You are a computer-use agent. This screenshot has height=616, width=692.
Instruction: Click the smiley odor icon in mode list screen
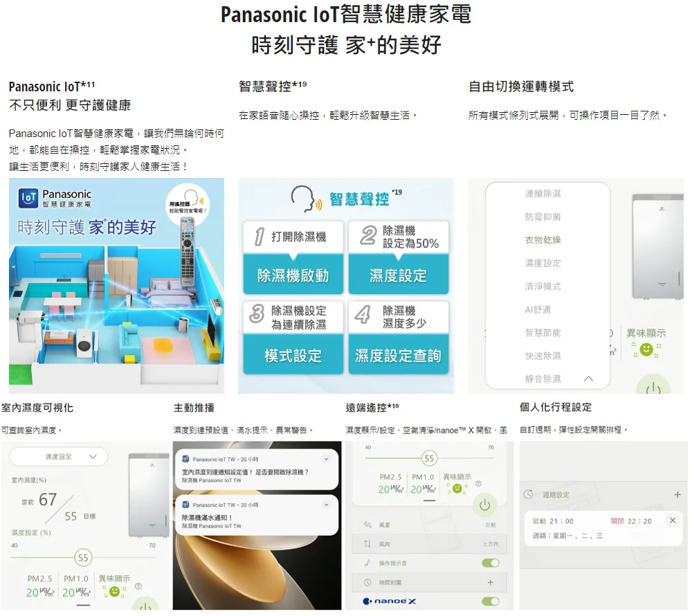pyautogui.click(x=646, y=350)
